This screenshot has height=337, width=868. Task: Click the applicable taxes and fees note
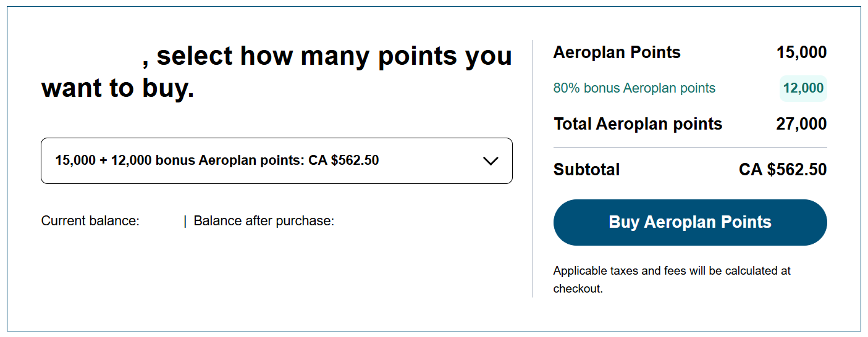(x=672, y=271)
